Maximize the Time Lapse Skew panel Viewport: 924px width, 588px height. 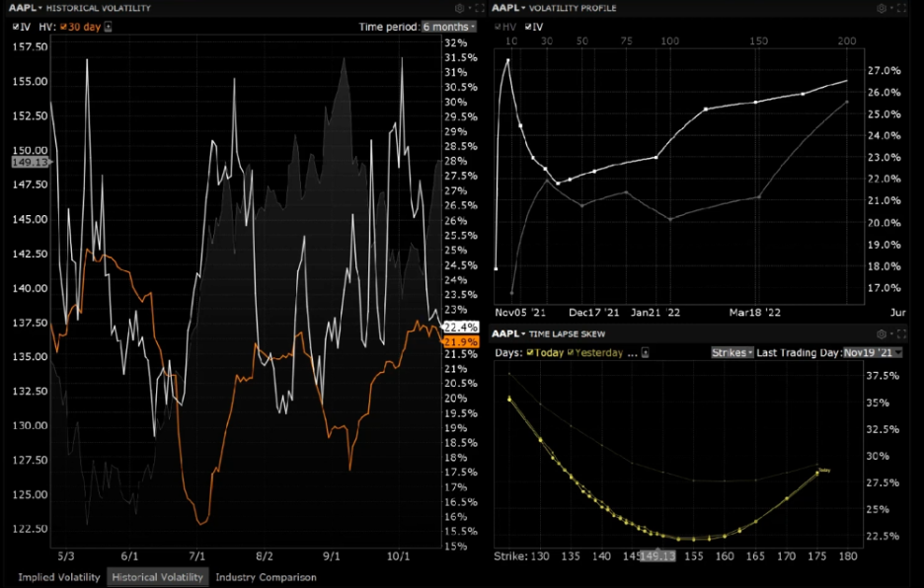pos(901,334)
